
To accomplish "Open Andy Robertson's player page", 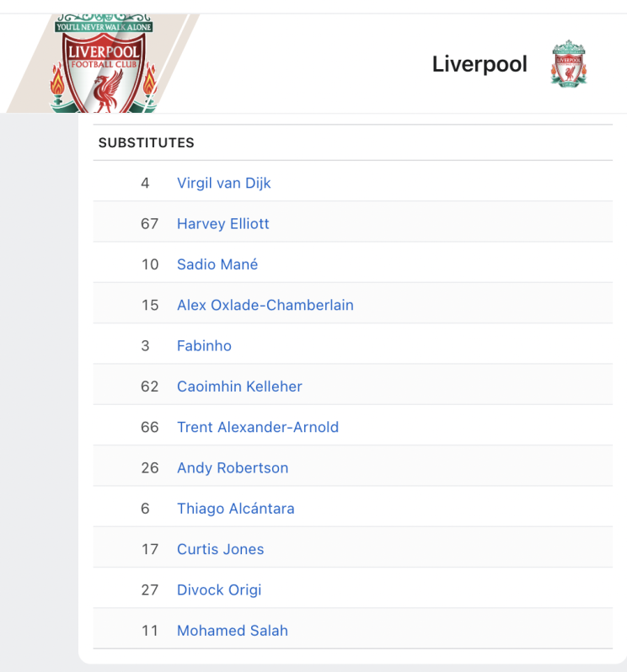I will (x=233, y=468).
